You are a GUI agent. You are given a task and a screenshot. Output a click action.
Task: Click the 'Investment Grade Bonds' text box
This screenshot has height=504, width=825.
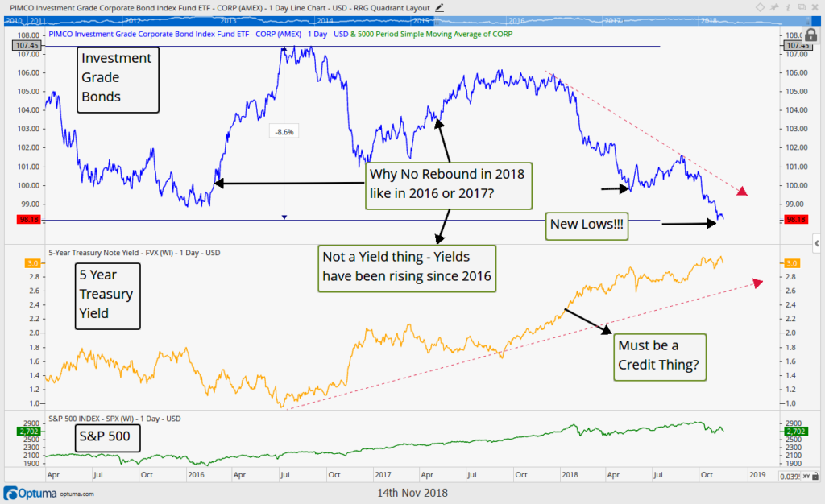(x=118, y=80)
